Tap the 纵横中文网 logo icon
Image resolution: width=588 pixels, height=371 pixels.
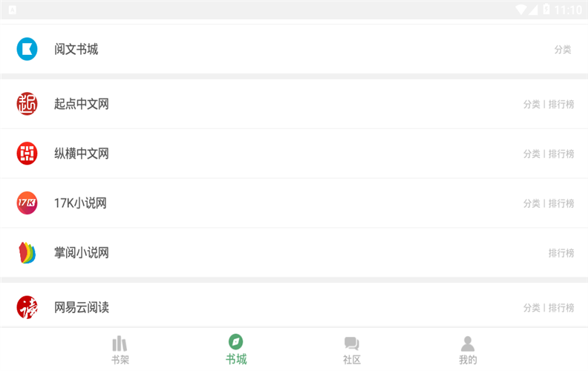tap(27, 154)
